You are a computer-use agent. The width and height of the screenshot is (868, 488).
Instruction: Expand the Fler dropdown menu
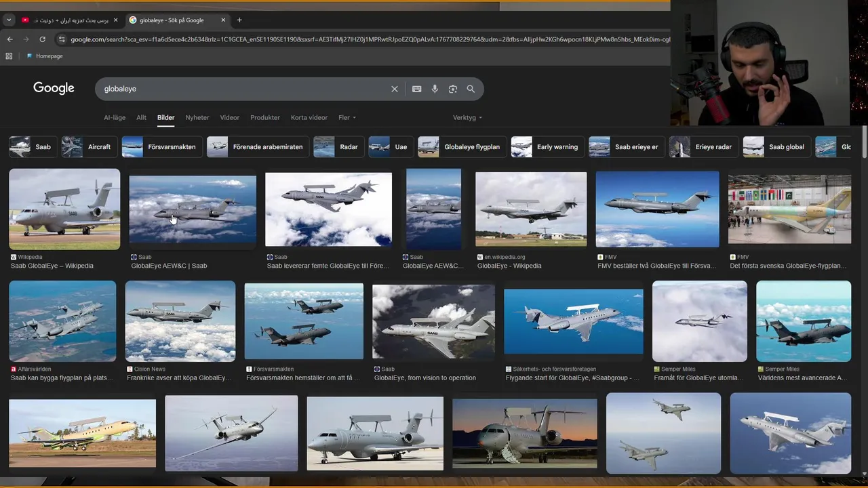point(347,117)
